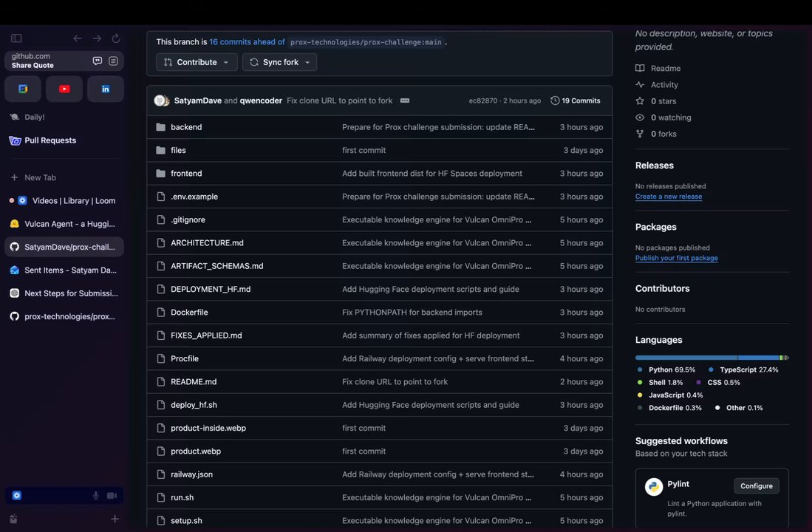Click the plus icon at sidebar bottom
812x532 pixels.
(115, 519)
